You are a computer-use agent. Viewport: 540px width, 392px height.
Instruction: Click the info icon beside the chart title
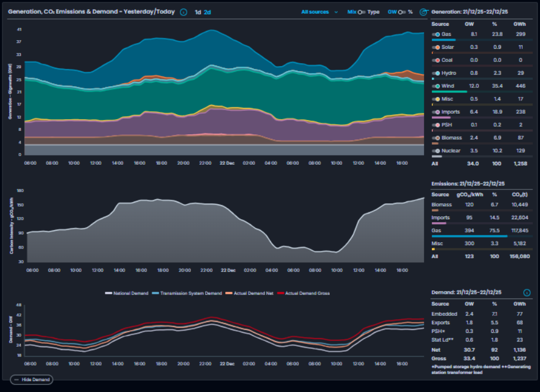tap(183, 11)
